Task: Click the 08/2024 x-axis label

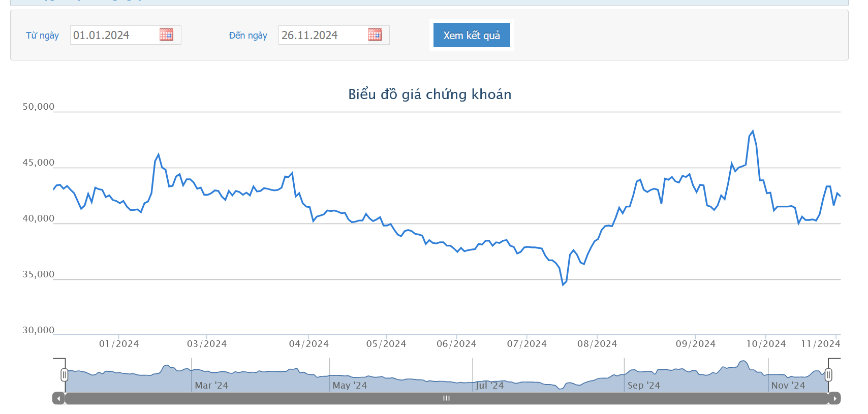Action: pyautogui.click(x=597, y=344)
